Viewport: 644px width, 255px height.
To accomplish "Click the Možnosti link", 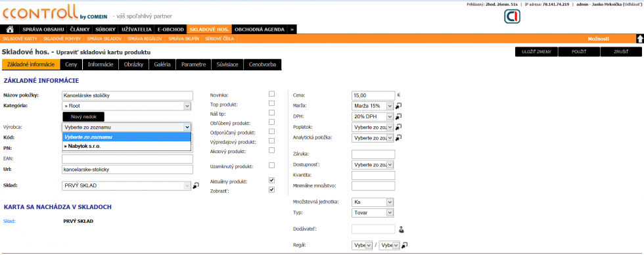I will click(x=599, y=39).
